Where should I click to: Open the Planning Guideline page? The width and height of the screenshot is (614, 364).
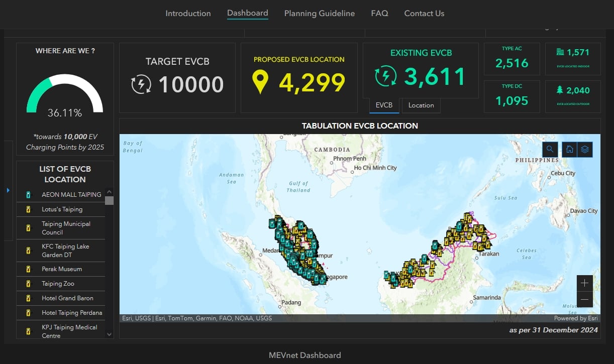[x=319, y=14]
